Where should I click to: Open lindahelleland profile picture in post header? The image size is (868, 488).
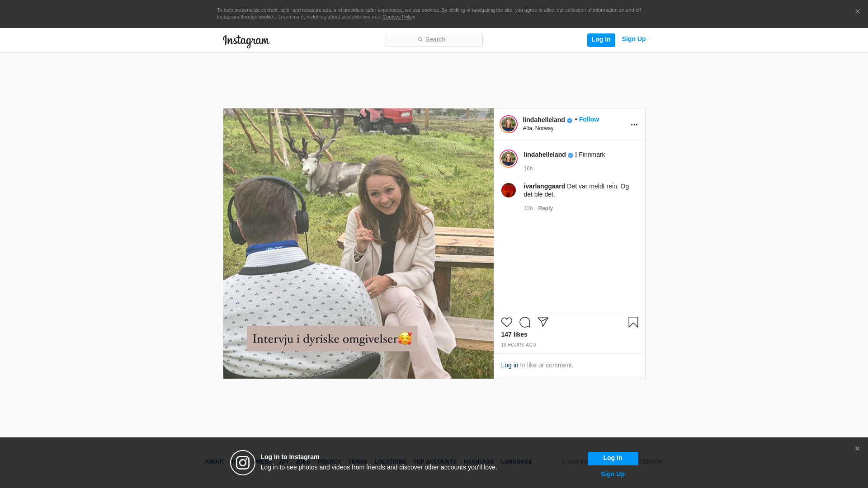(508, 124)
